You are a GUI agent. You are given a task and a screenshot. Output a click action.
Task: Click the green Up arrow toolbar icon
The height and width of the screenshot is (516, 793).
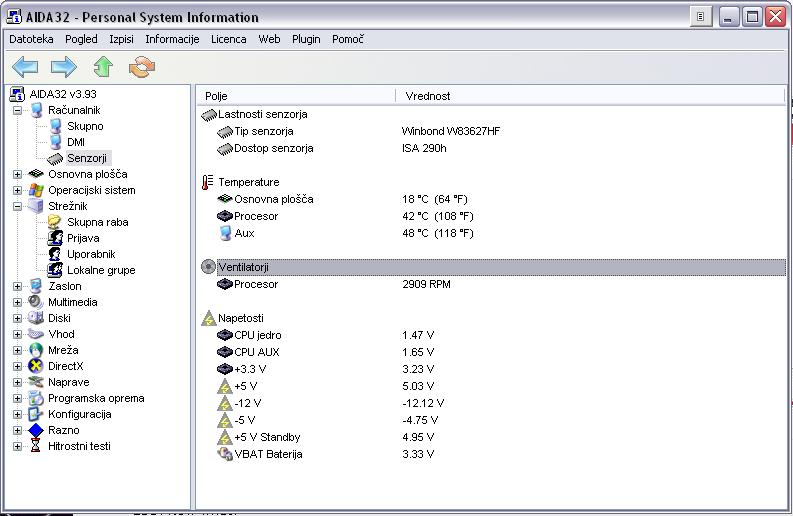[103, 67]
